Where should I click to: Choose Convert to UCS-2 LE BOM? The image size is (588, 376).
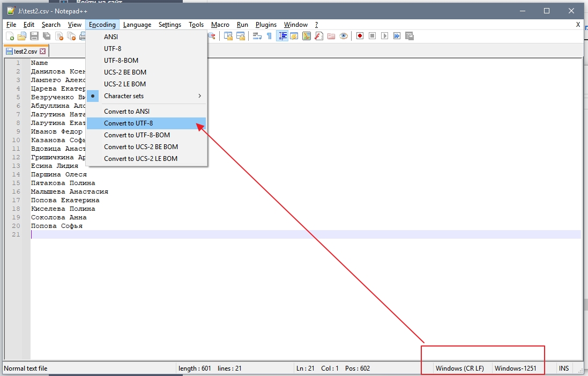pos(146,159)
